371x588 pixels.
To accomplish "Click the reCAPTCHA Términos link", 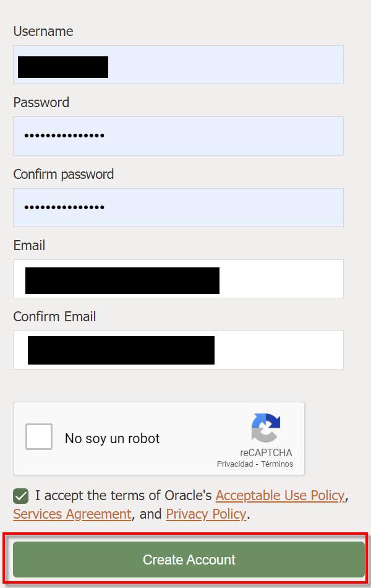I will [277, 464].
